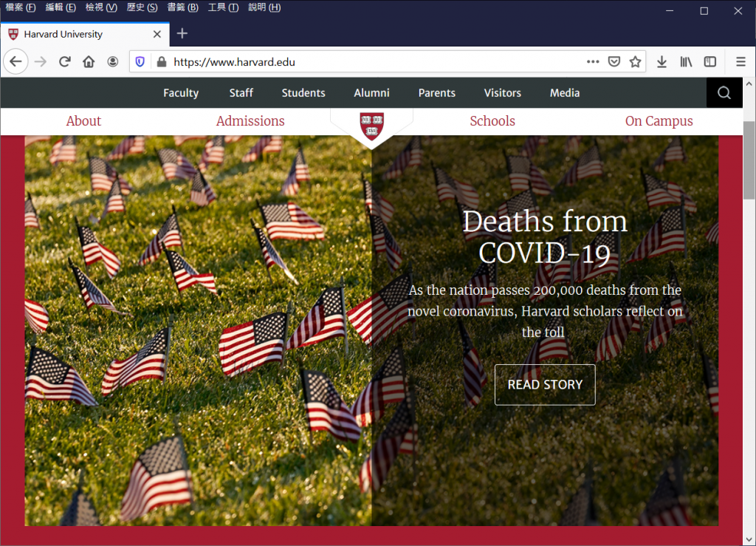756x546 pixels.
Task: Open 檔案 (F) menu
Action: click(21, 7)
